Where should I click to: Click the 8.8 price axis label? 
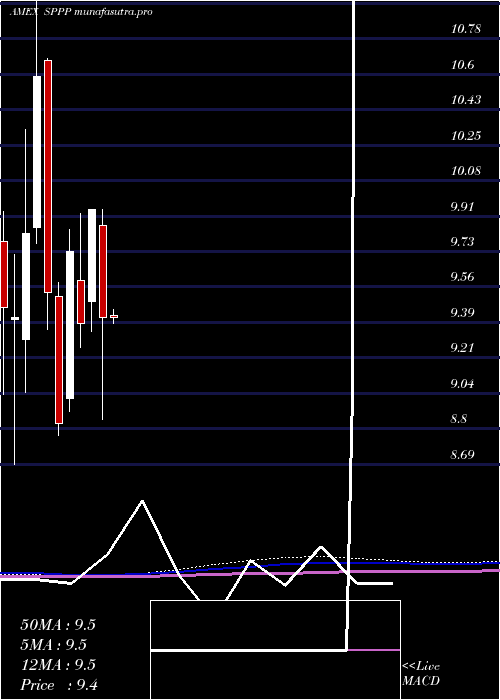pos(459,419)
